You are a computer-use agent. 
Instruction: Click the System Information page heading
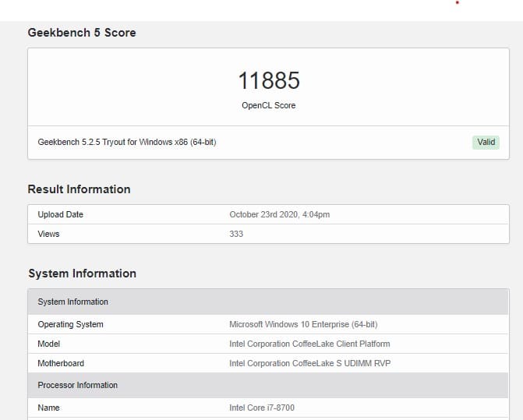point(82,274)
